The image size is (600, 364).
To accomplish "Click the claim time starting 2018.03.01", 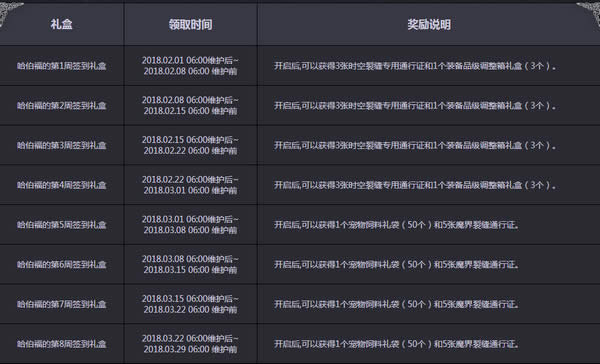I will (x=190, y=225).
